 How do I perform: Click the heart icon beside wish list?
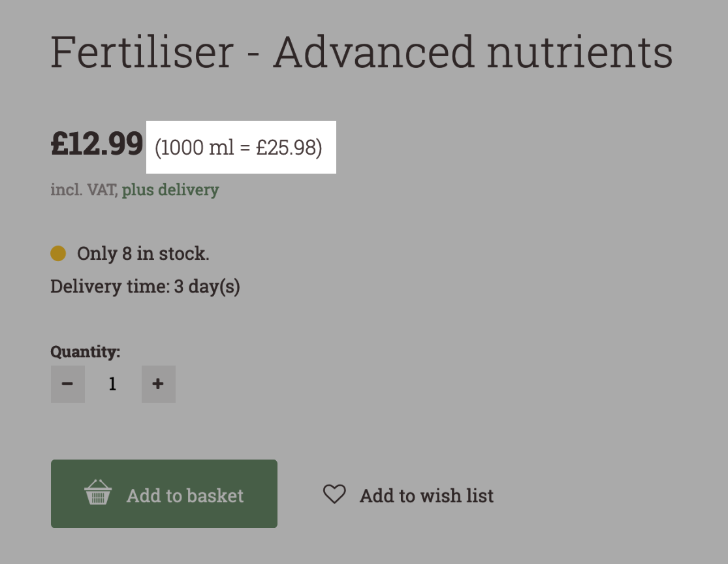pos(334,494)
